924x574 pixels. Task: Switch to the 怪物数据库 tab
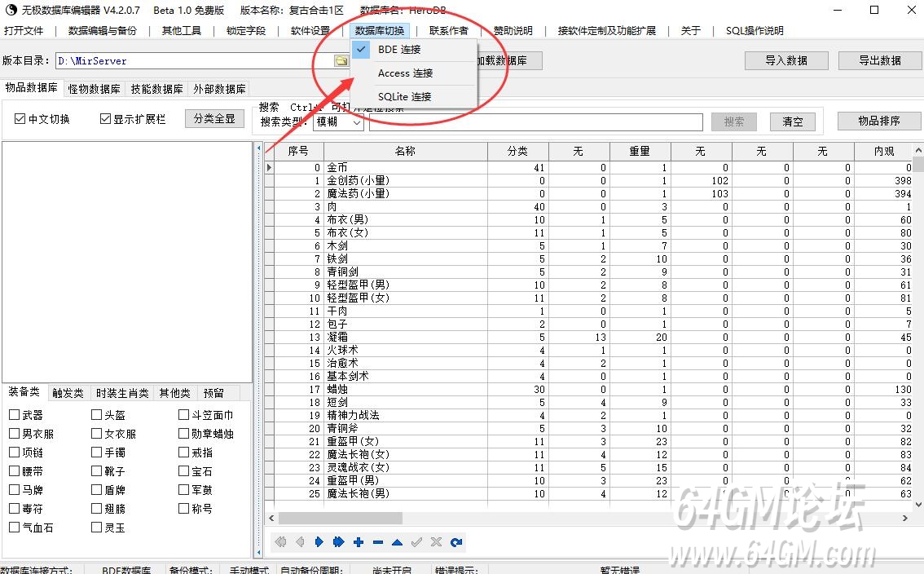point(94,89)
